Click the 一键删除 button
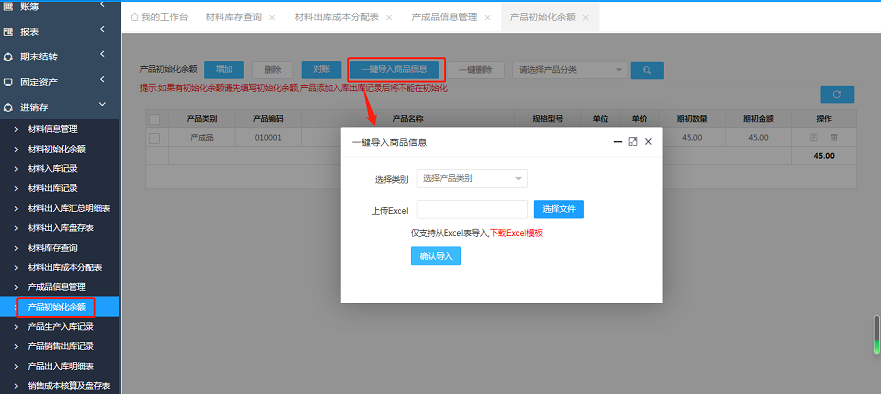The width and height of the screenshot is (881, 394). (x=475, y=70)
